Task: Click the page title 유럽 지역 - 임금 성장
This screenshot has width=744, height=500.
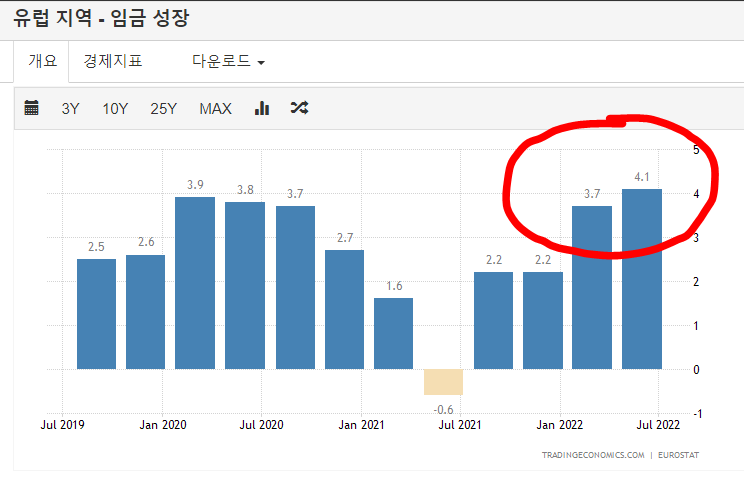Action: tap(101, 19)
